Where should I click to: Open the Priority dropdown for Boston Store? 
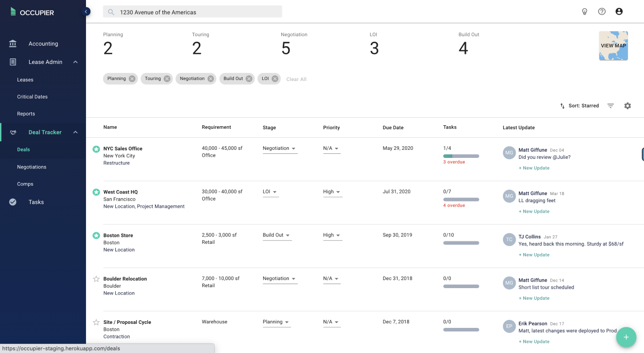pos(332,235)
